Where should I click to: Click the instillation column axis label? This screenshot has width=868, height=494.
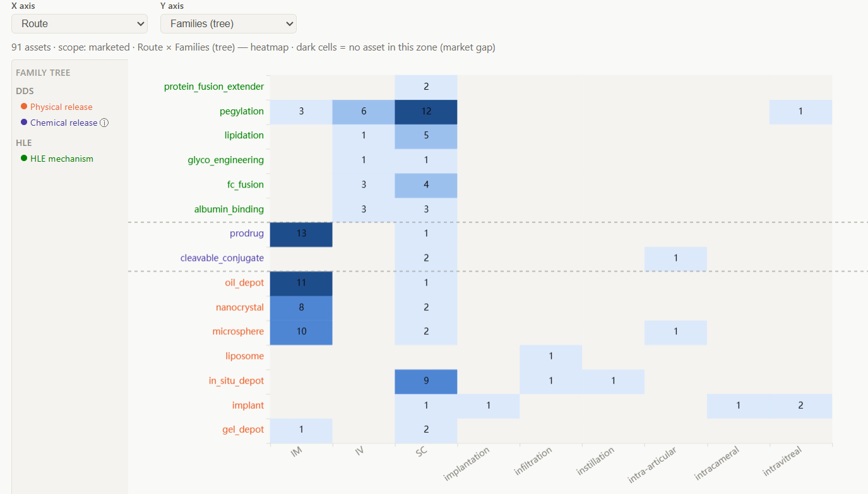tap(596, 462)
